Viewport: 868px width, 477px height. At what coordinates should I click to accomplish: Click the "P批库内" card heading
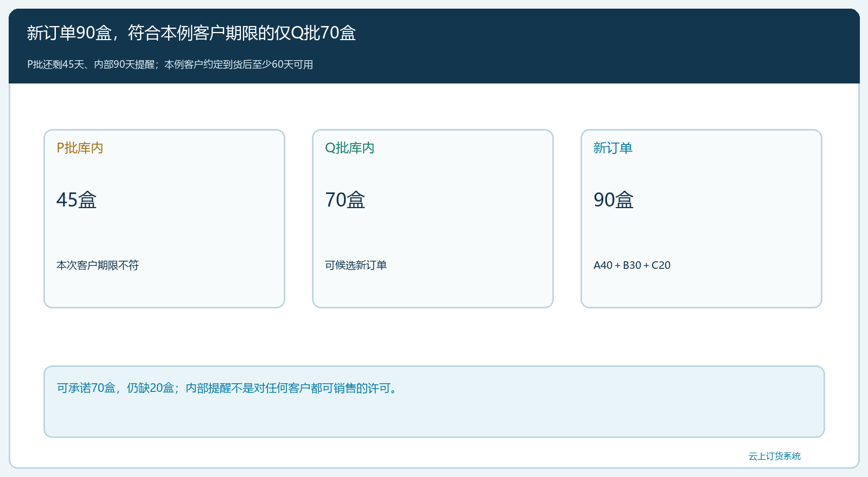(x=80, y=148)
